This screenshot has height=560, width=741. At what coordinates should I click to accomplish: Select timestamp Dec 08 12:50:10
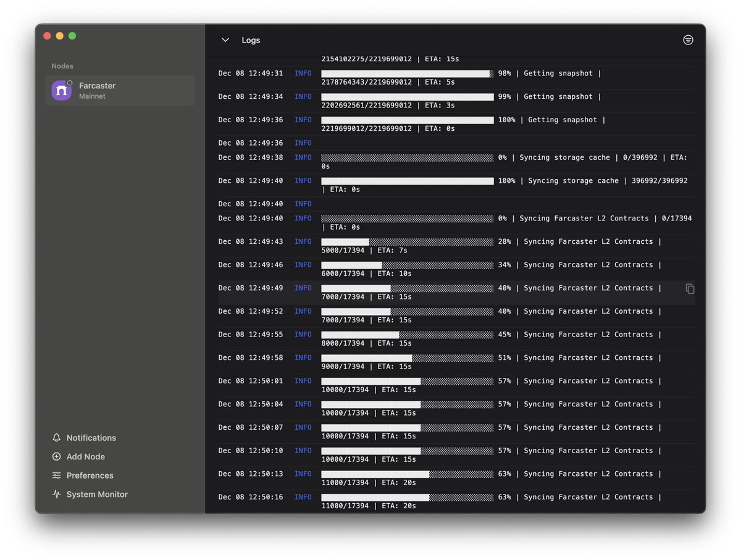251,451
